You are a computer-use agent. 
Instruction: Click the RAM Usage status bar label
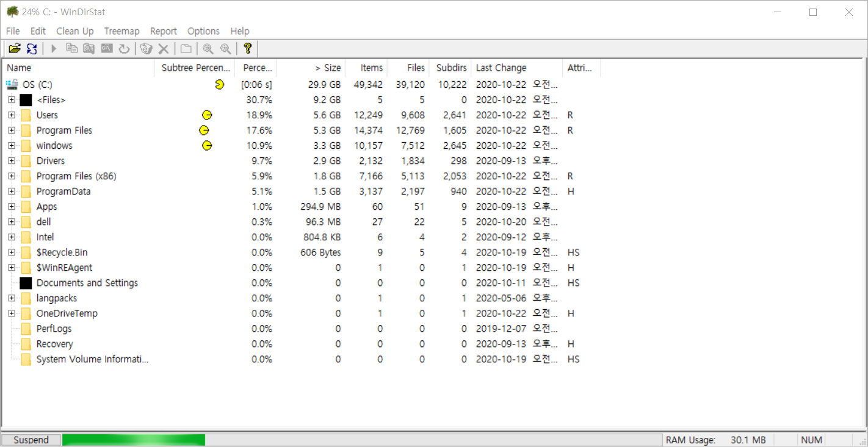[690, 440]
